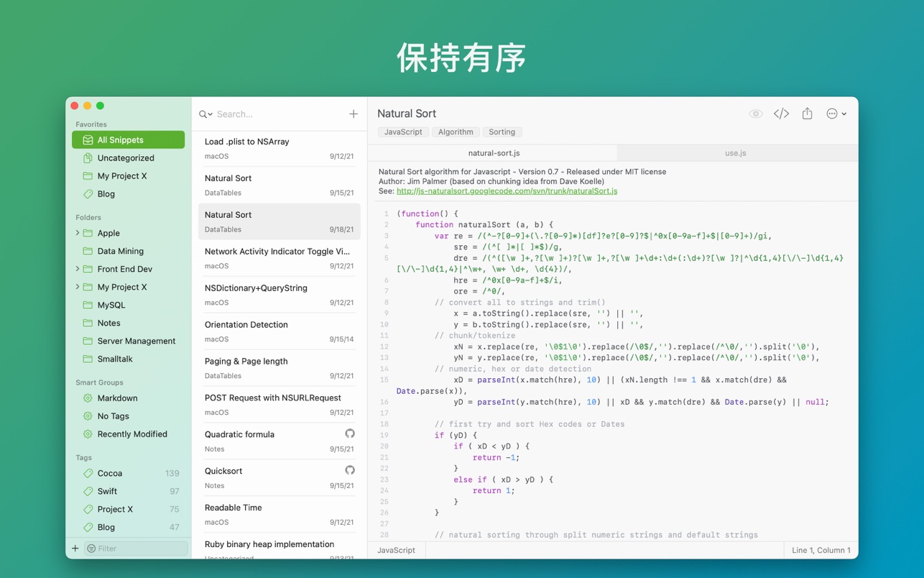Click the Cocoa tag icon
Screen dimensions: 924x578
[88, 473]
